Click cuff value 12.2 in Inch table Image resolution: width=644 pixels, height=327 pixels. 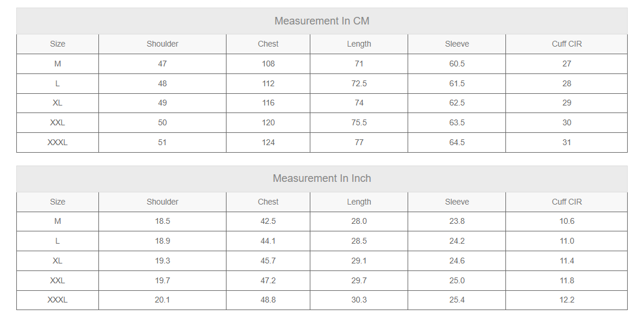(x=567, y=300)
